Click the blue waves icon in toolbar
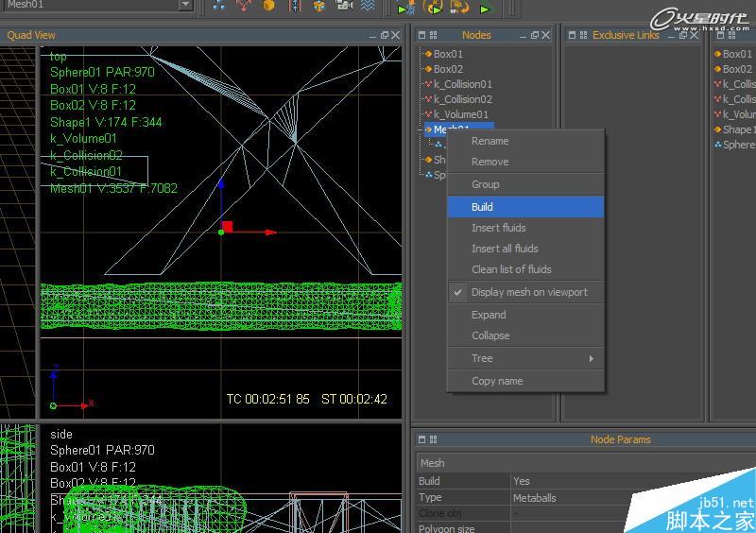 pyautogui.click(x=368, y=7)
